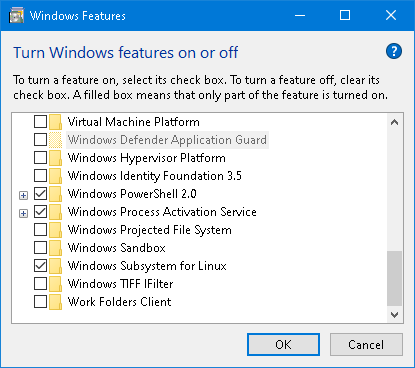Select the Windows TIFF IFilter label

(120, 284)
